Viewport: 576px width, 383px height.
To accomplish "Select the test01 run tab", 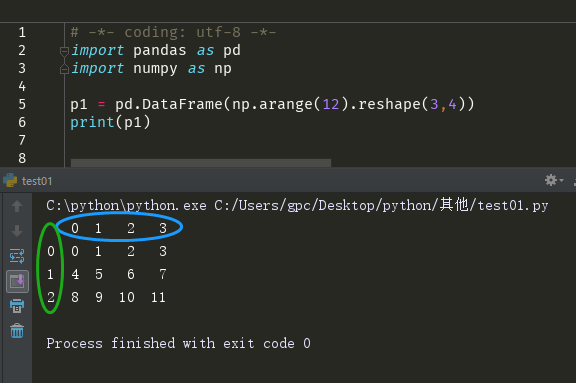I will (37, 181).
